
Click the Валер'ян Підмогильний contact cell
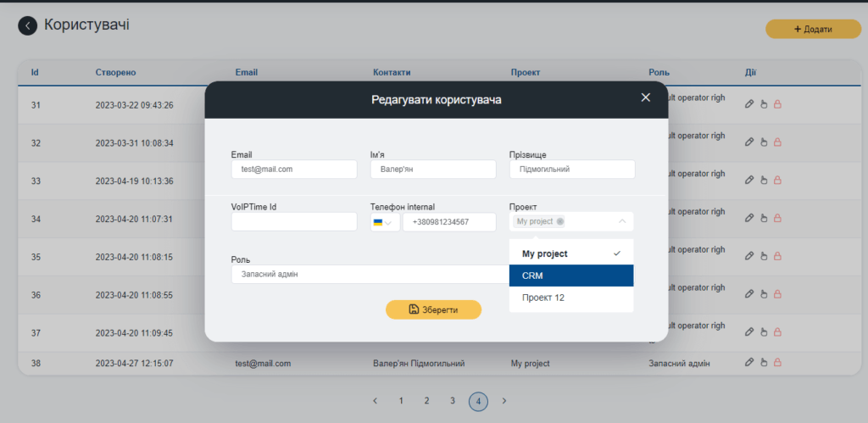(419, 364)
